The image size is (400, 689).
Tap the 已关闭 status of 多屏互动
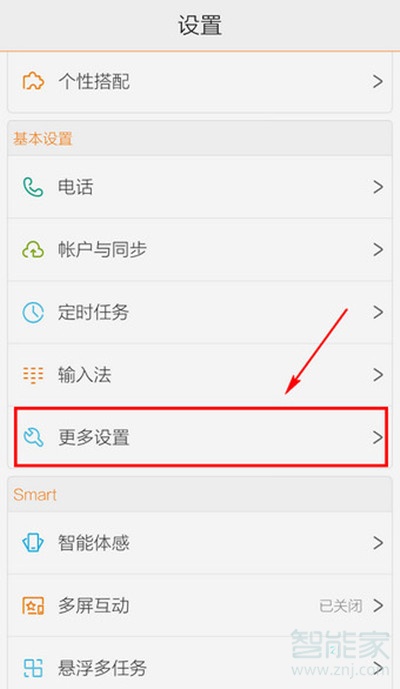tap(341, 606)
